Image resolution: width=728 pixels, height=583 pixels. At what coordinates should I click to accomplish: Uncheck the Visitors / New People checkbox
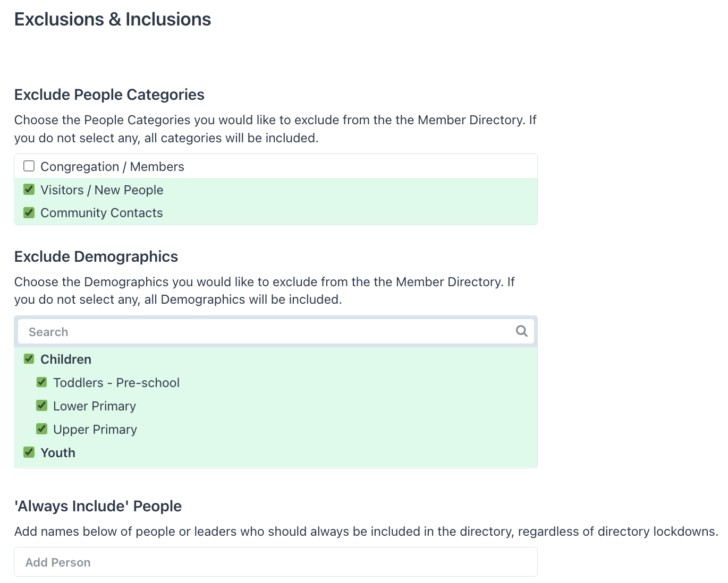[x=29, y=190]
